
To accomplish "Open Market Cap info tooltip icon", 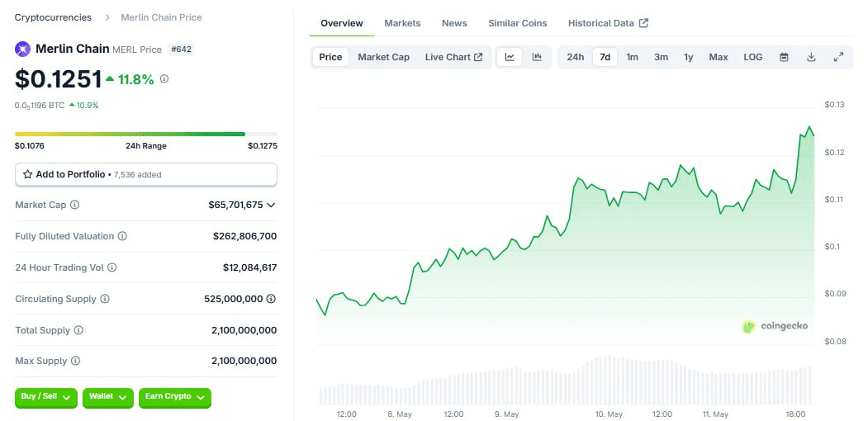I will coord(74,205).
